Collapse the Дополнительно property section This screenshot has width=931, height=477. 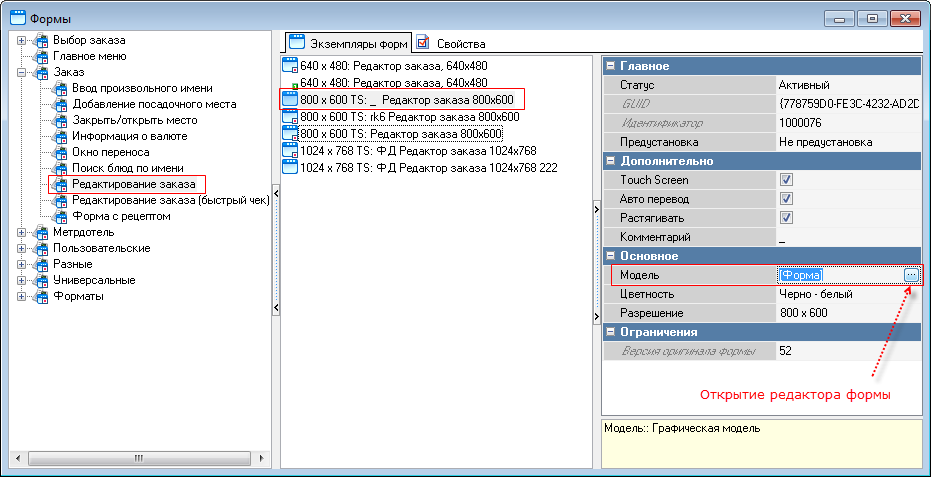tap(611, 161)
